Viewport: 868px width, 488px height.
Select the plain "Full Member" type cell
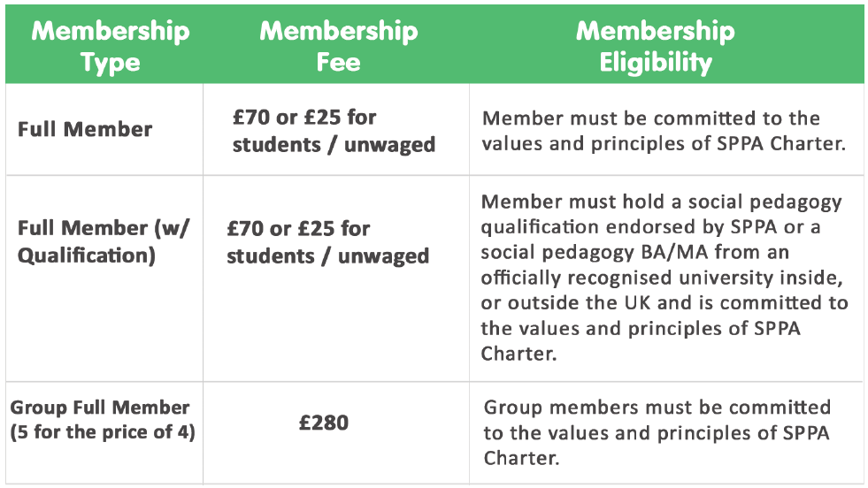(85, 129)
